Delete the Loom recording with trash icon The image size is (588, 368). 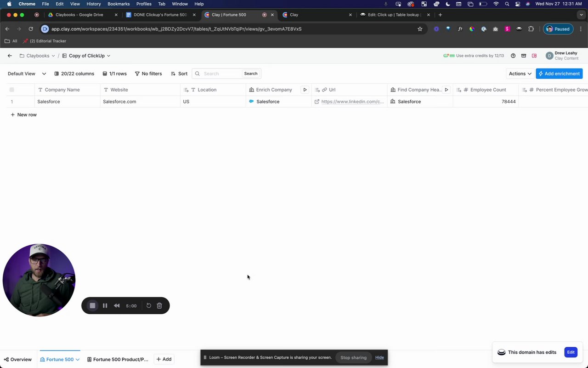pyautogui.click(x=159, y=305)
